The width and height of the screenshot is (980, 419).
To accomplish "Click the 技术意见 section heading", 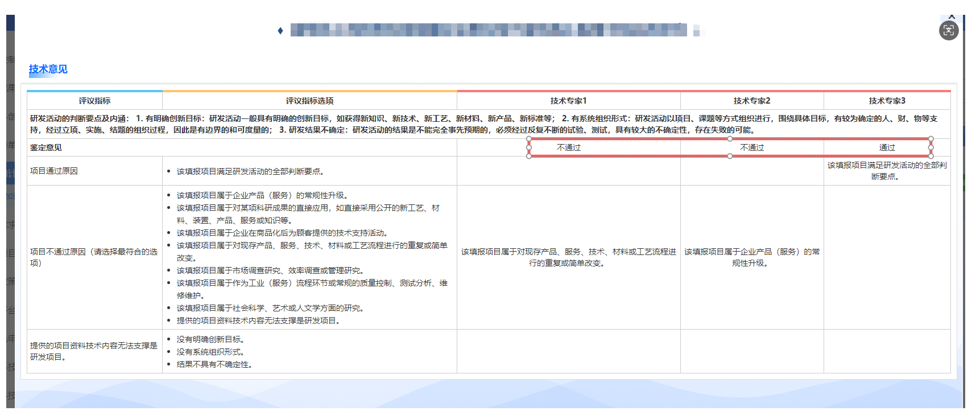I will pos(48,69).
